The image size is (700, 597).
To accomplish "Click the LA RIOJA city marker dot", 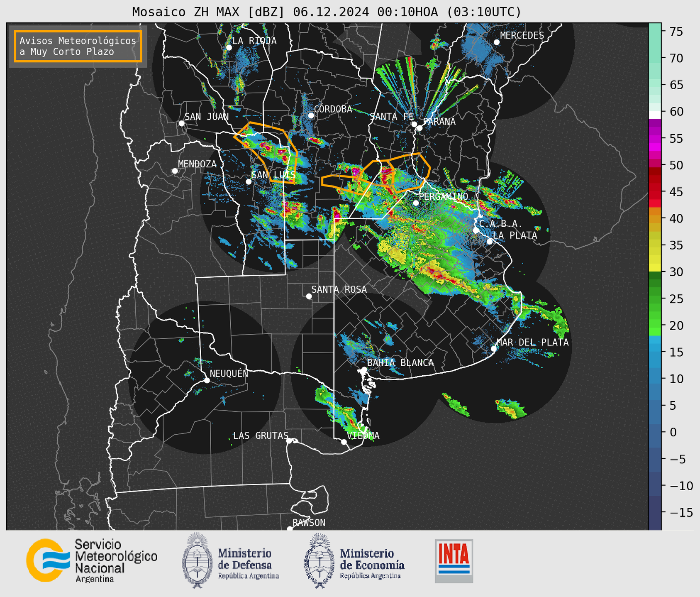I will pos(229,48).
